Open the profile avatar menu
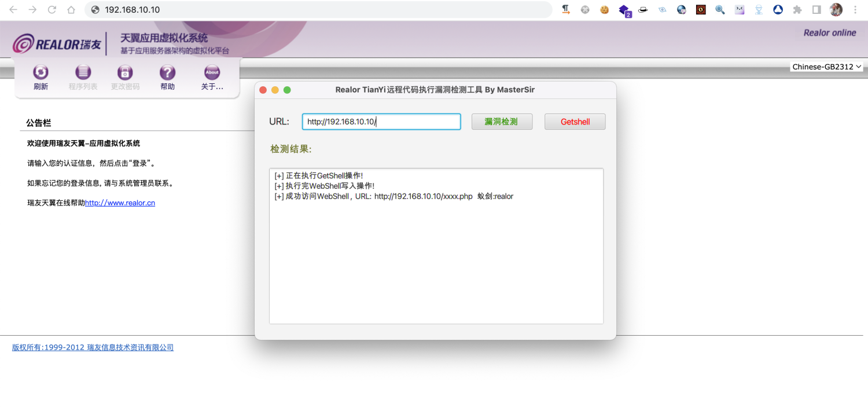 pyautogui.click(x=836, y=9)
